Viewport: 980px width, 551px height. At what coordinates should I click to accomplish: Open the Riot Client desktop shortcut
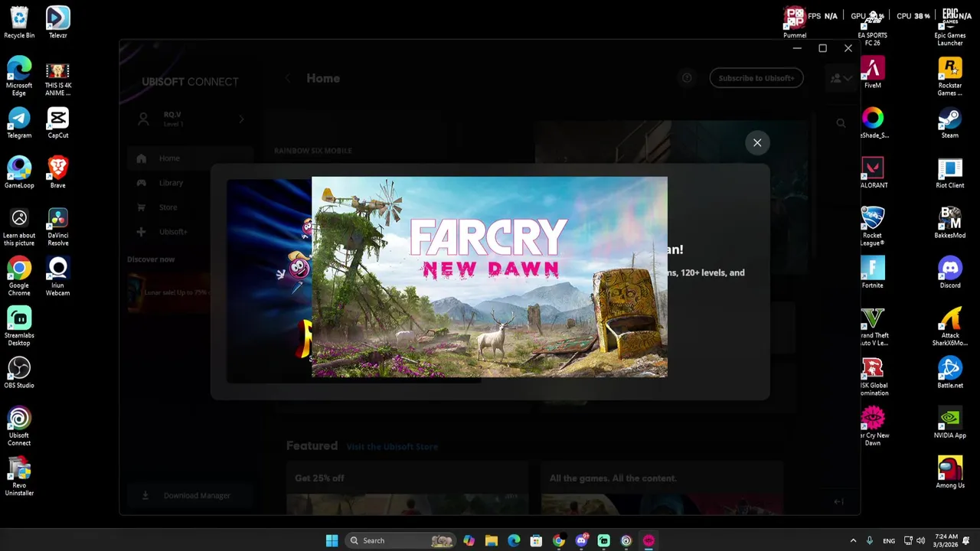click(x=949, y=172)
